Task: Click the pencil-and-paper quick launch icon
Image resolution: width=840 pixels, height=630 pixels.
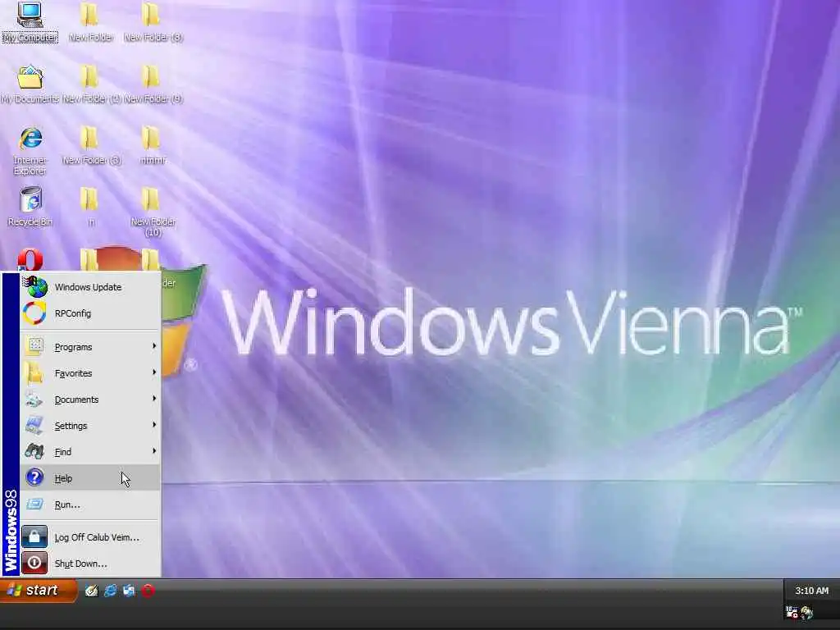Action: [x=92, y=591]
